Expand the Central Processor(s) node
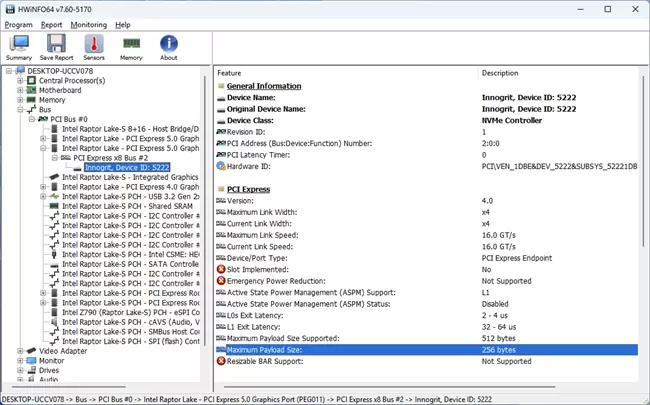Viewport: 650px width, 405px height. pos(20,81)
